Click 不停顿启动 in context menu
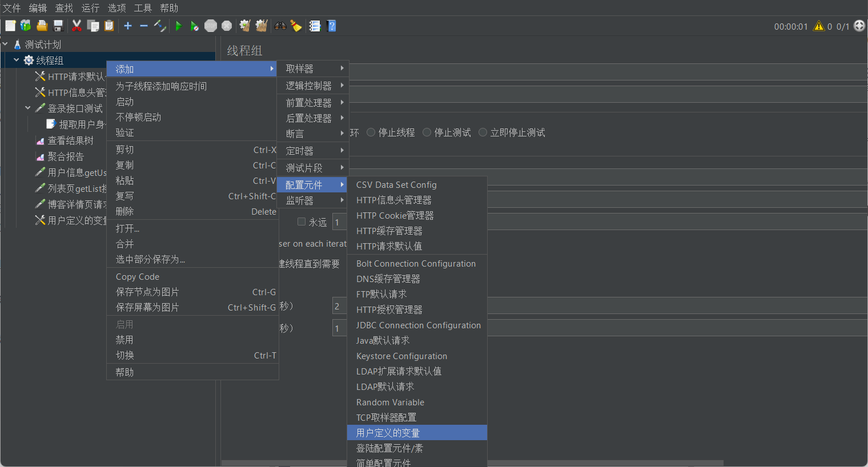 click(192, 117)
